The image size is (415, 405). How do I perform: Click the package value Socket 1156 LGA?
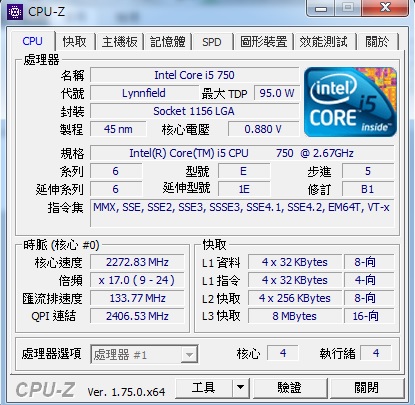[195, 111]
